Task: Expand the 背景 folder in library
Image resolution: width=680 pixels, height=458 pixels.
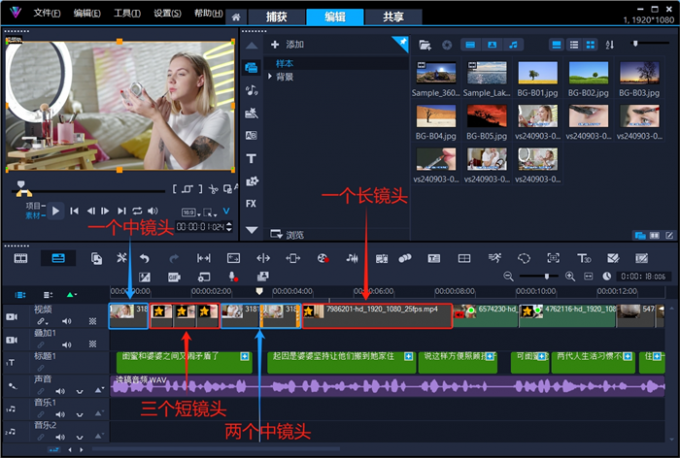Action: click(x=270, y=76)
